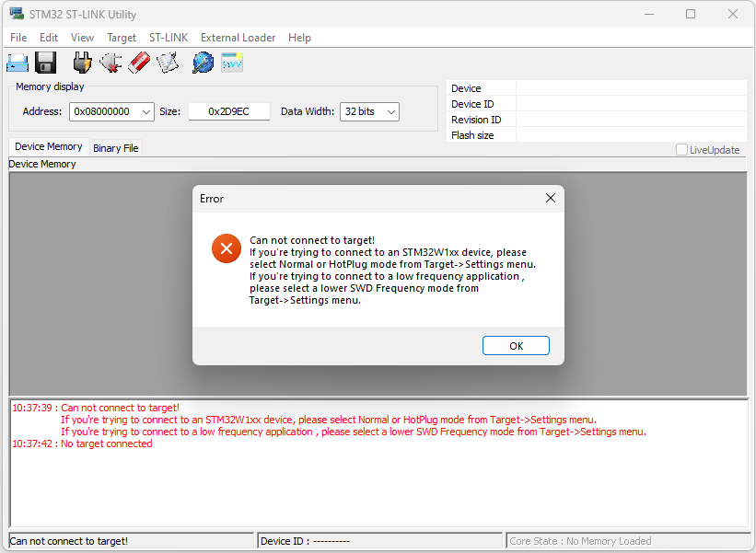Switch to the Binary File tab
The height and width of the screenshot is (553, 756).
click(x=116, y=148)
